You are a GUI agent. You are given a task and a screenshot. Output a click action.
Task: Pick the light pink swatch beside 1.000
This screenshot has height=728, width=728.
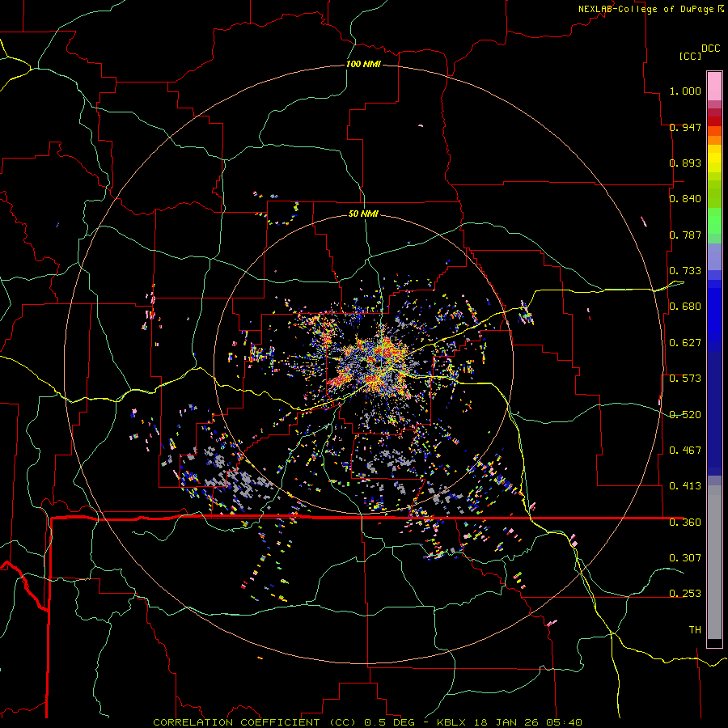click(714, 87)
